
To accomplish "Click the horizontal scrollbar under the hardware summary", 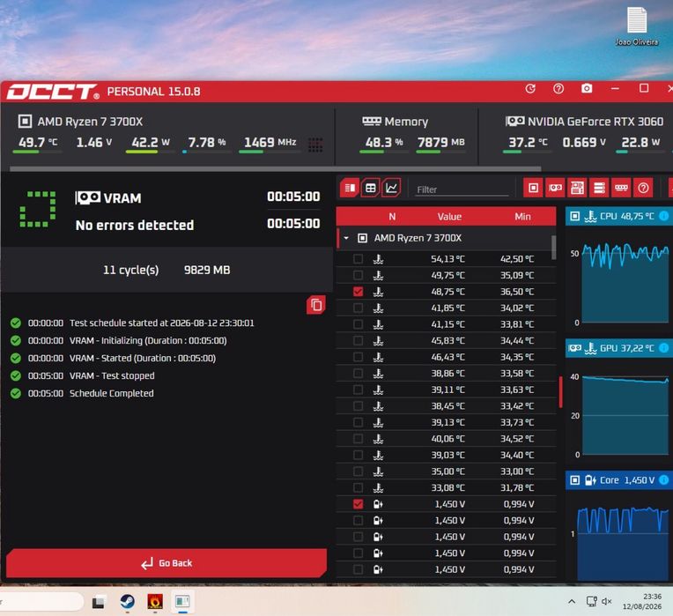I will (275, 168).
